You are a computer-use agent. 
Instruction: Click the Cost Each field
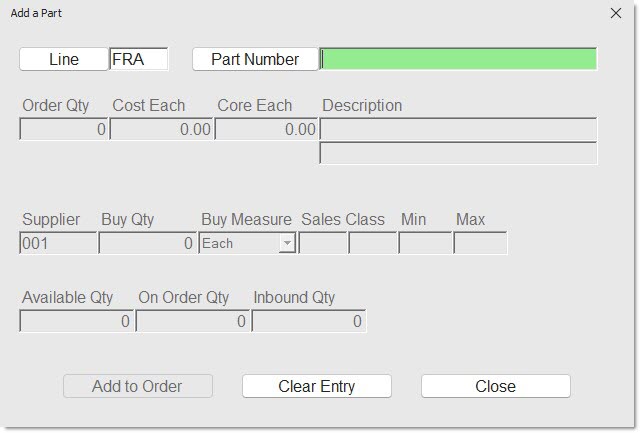(x=161, y=129)
